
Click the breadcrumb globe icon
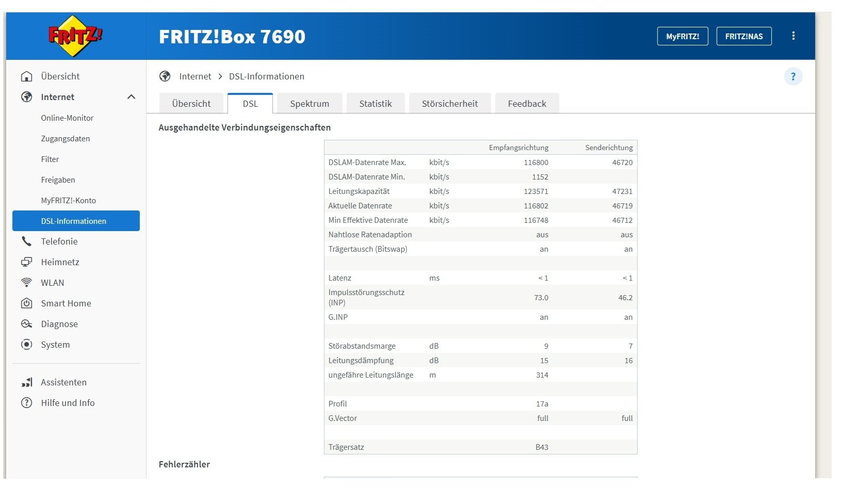pos(165,76)
